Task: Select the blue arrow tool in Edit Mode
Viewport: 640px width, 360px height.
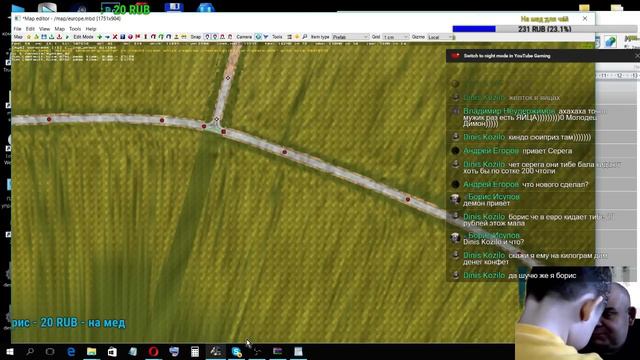Action: [107, 37]
